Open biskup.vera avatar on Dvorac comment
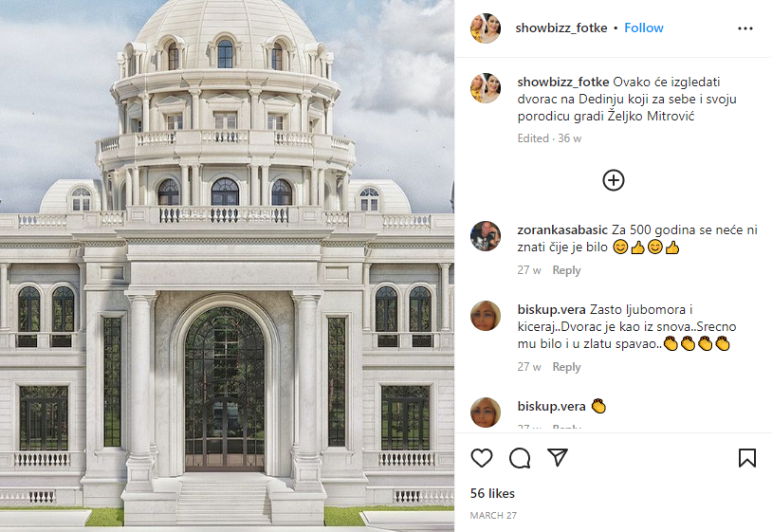 [486, 316]
